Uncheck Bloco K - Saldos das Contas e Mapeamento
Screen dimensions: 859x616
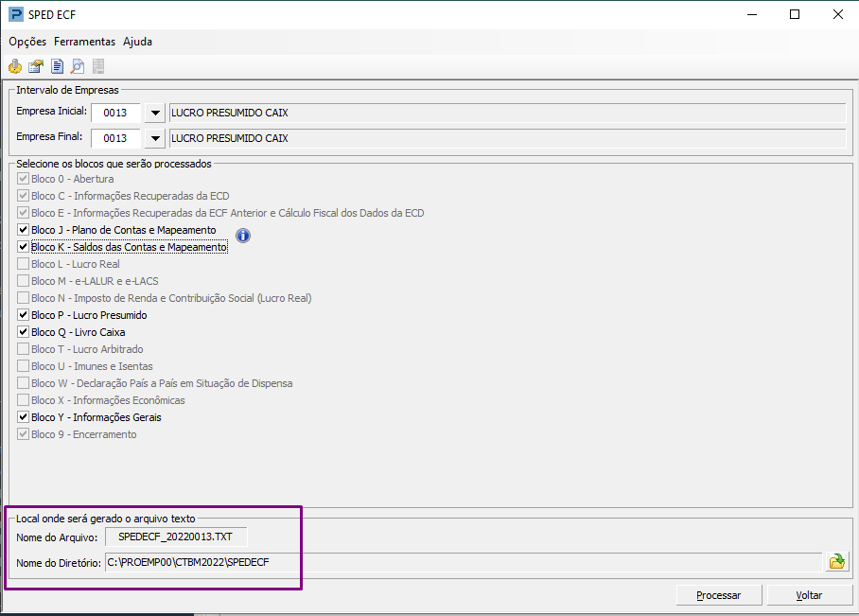(23, 247)
